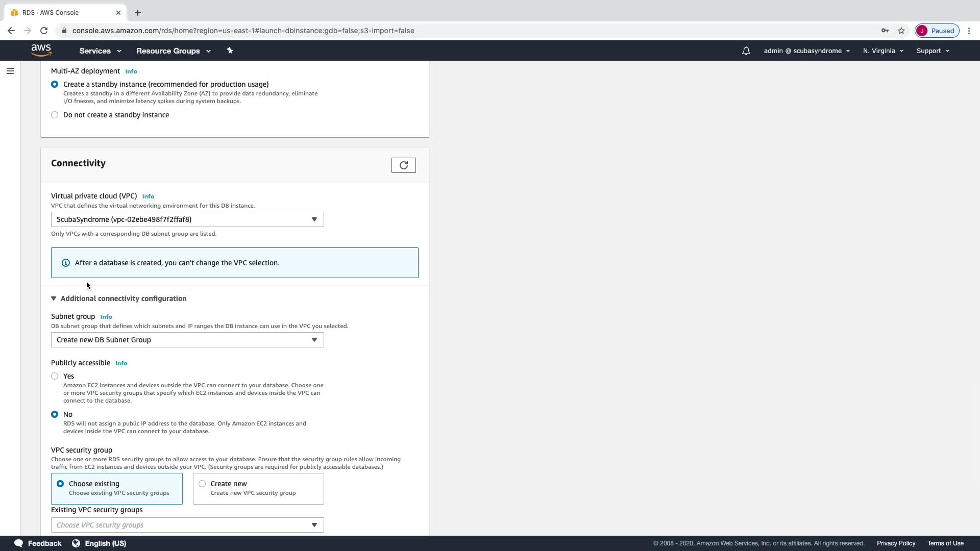Click the AWS logo home icon
980x551 pixels.
[x=41, y=50]
